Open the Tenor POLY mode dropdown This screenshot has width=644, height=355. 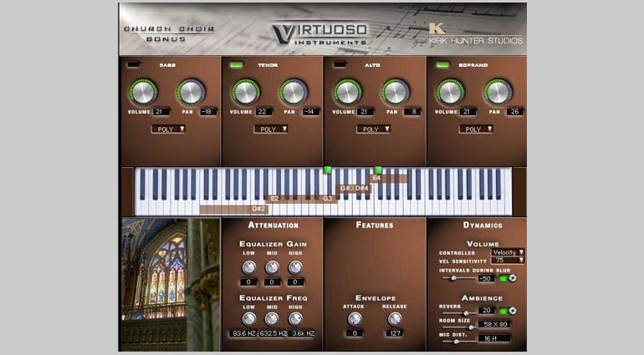click(271, 129)
